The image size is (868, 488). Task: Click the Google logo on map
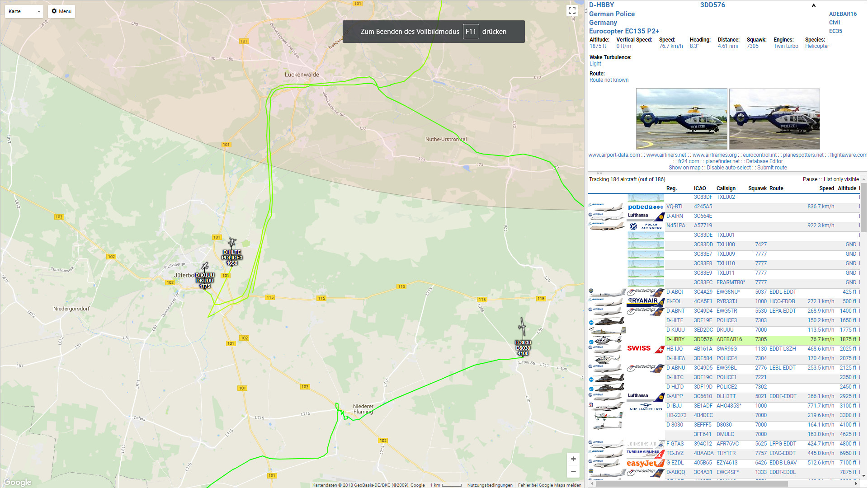point(17,482)
